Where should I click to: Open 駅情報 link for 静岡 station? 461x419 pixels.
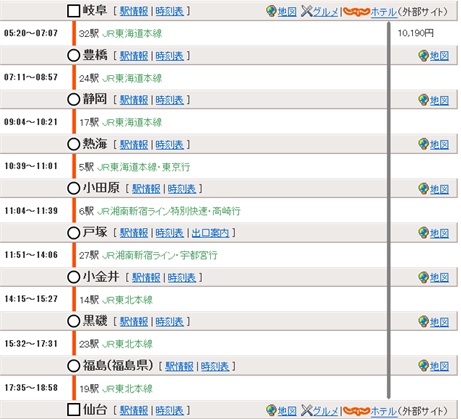click(x=134, y=100)
